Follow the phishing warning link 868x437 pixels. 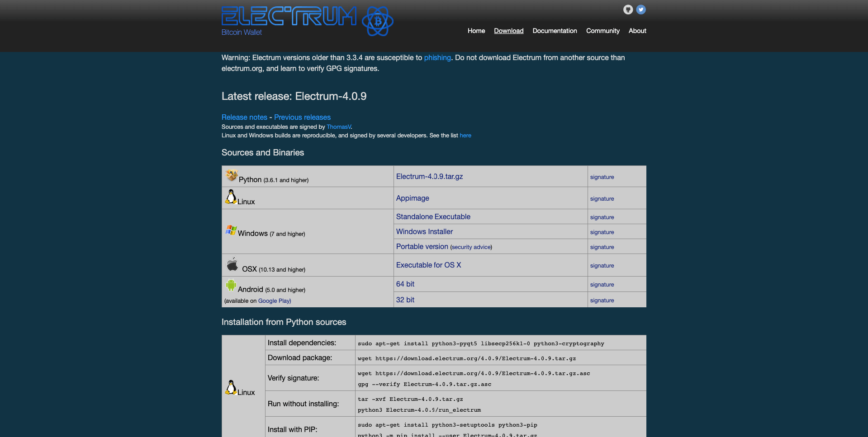click(437, 58)
